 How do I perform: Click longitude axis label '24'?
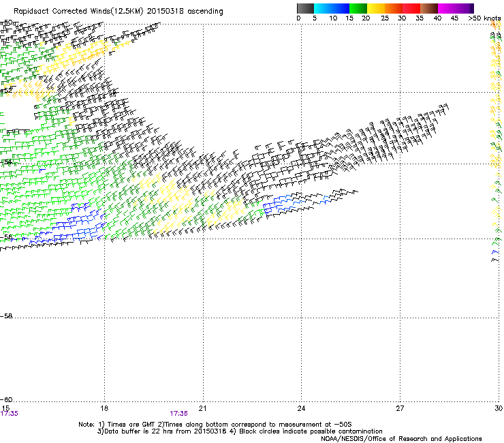tap(301, 408)
